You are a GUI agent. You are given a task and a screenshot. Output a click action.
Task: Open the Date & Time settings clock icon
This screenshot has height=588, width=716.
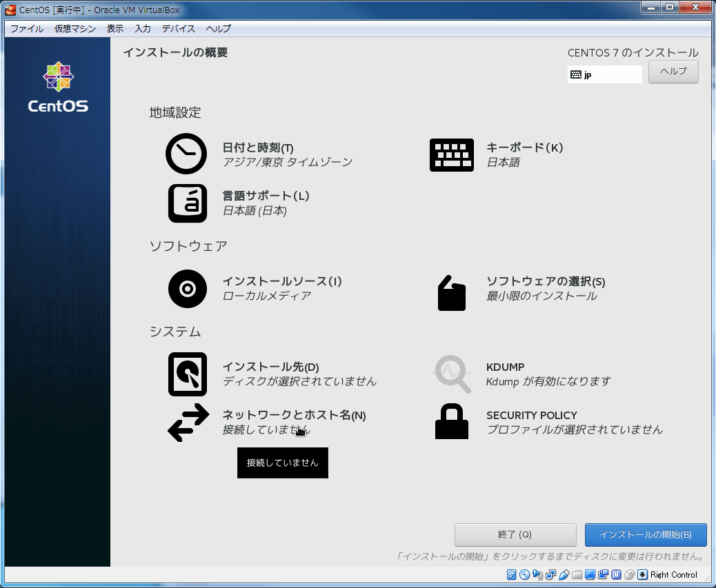(x=186, y=153)
